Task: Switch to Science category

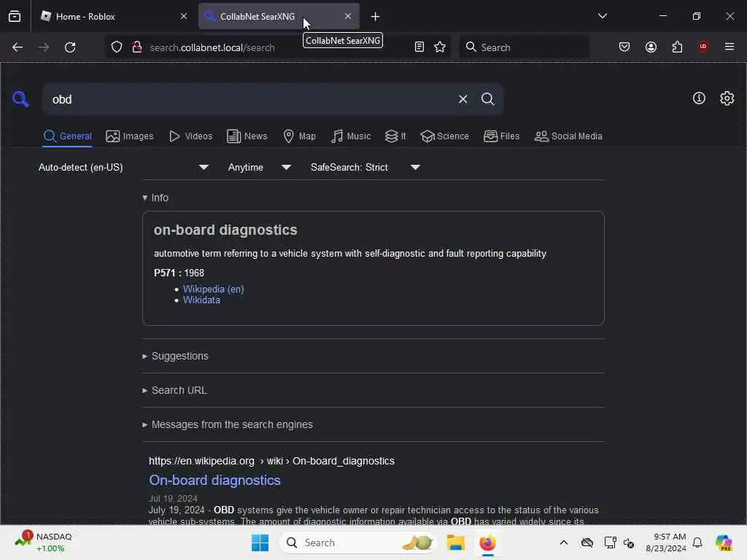Action: [x=444, y=136]
